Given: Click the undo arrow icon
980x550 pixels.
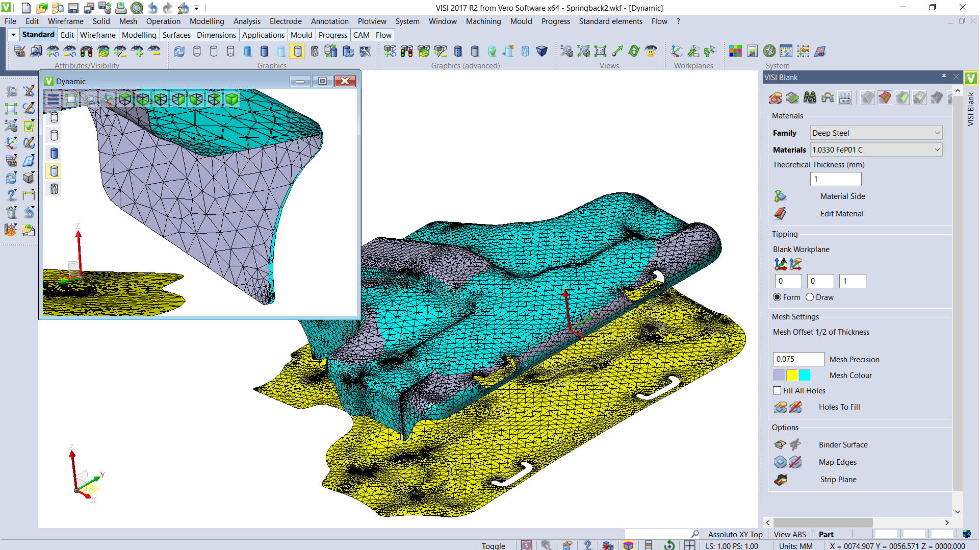Looking at the screenshot, I should pyautogui.click(x=152, y=8).
